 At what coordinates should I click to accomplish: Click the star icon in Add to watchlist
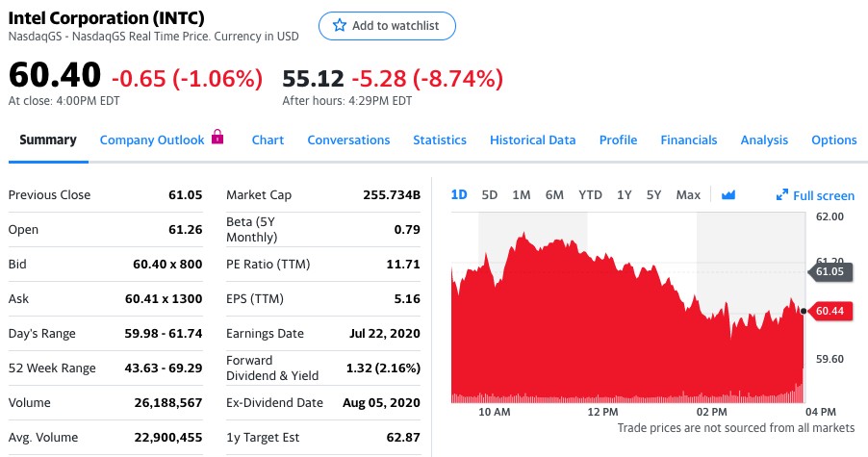(339, 26)
